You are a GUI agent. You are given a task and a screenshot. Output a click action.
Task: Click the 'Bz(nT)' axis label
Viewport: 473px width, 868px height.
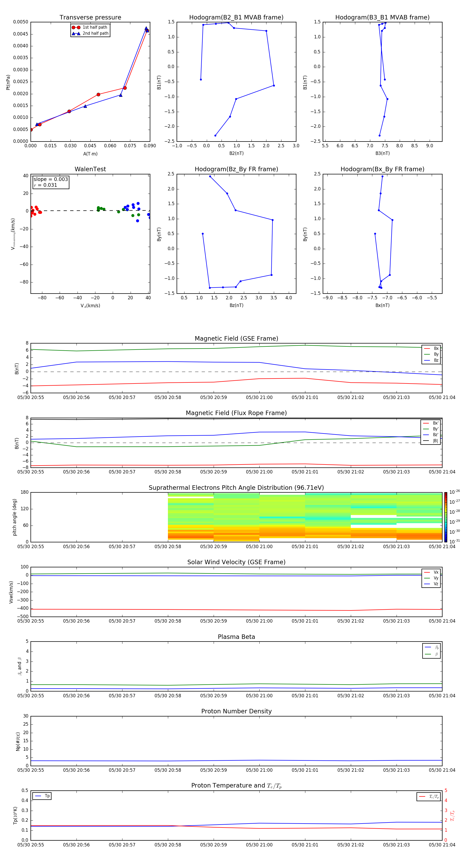[236, 305]
